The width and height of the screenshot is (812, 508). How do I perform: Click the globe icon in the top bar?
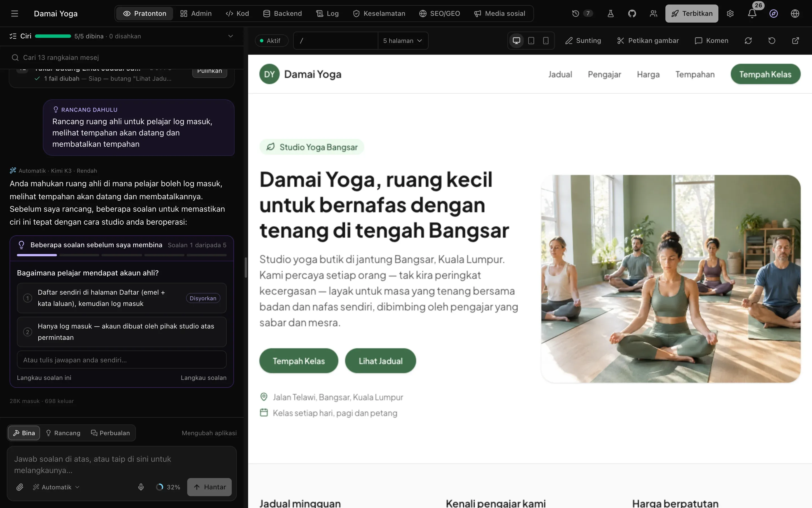795,14
